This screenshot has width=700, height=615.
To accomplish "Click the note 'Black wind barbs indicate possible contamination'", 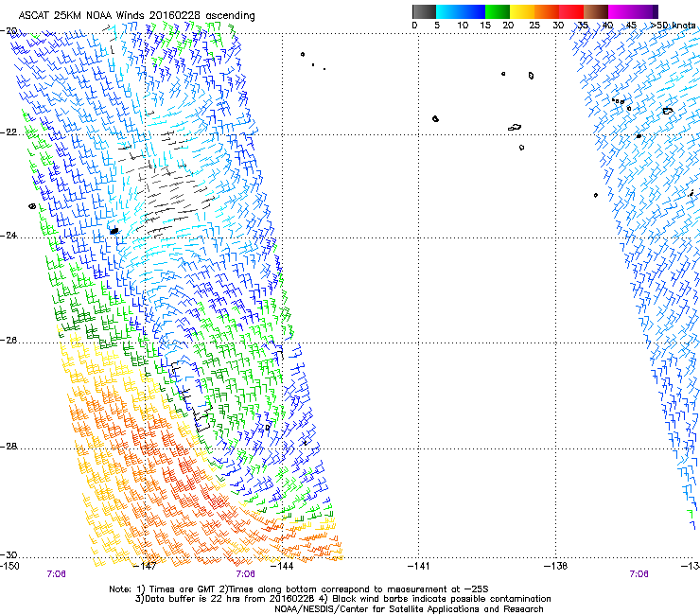I will [442, 599].
